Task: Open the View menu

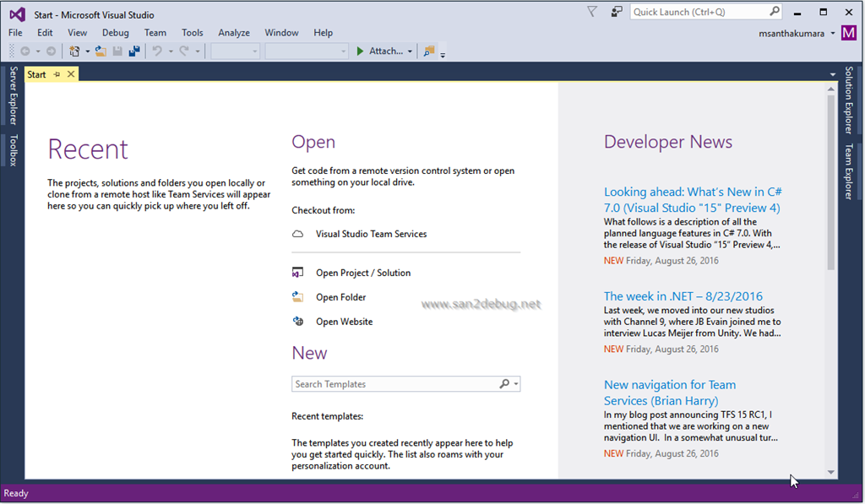Action: coord(77,33)
